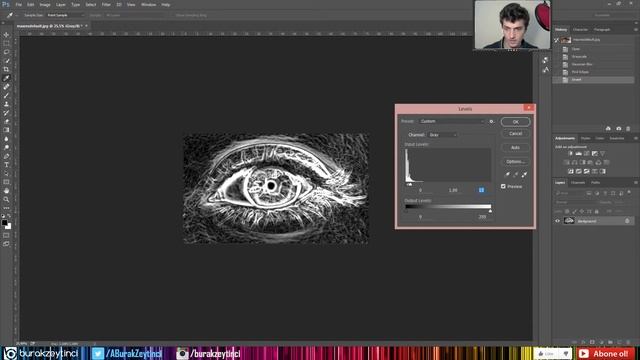Image resolution: width=640 pixels, height=360 pixels.
Task: Click the gray point eyedropper in Levels
Action: [x=516, y=174]
